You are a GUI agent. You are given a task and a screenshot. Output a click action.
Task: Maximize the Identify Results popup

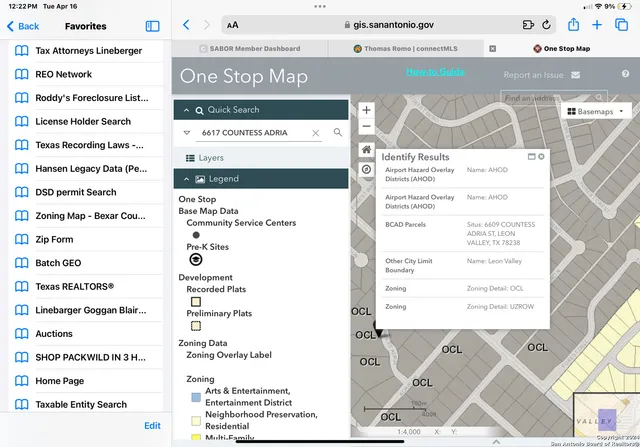click(x=532, y=156)
